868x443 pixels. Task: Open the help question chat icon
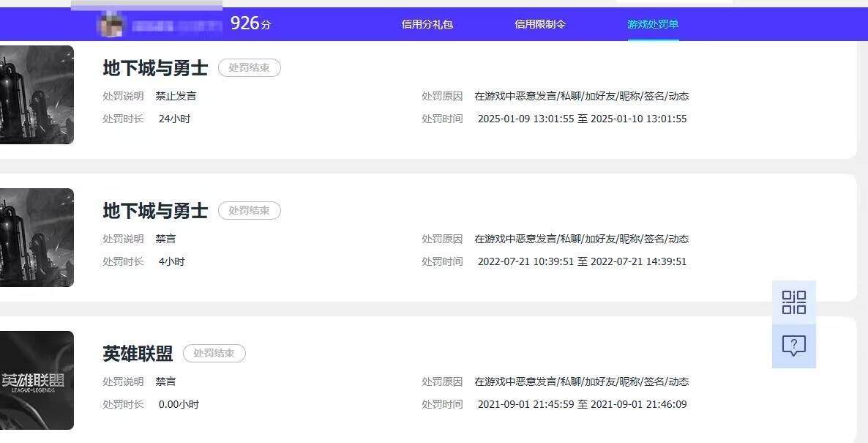pyautogui.click(x=794, y=346)
